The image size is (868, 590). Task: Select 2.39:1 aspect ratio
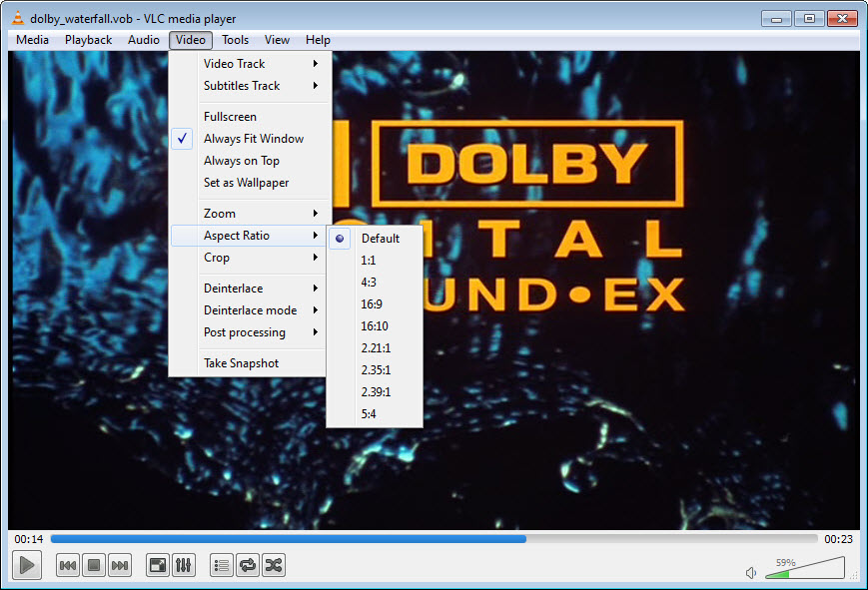[375, 392]
